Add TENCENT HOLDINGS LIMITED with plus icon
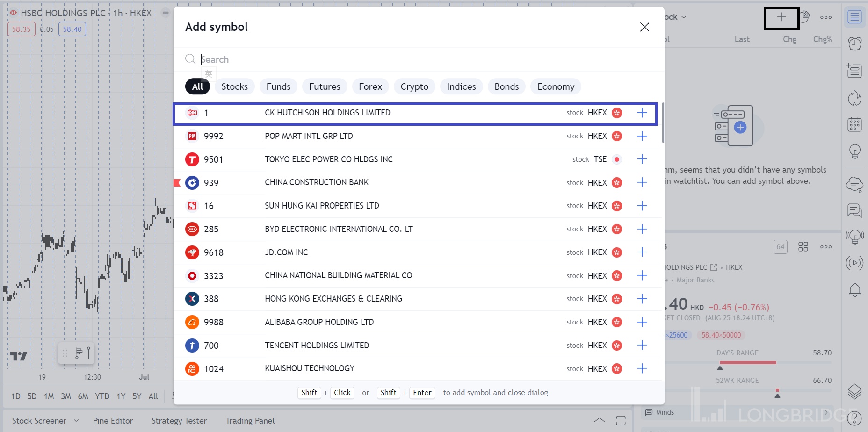 pos(642,346)
